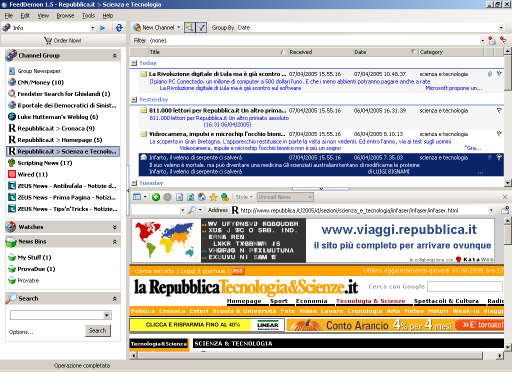The image size is (512, 372).
Task: Collapse the Today group in news list
Action: click(134, 63)
